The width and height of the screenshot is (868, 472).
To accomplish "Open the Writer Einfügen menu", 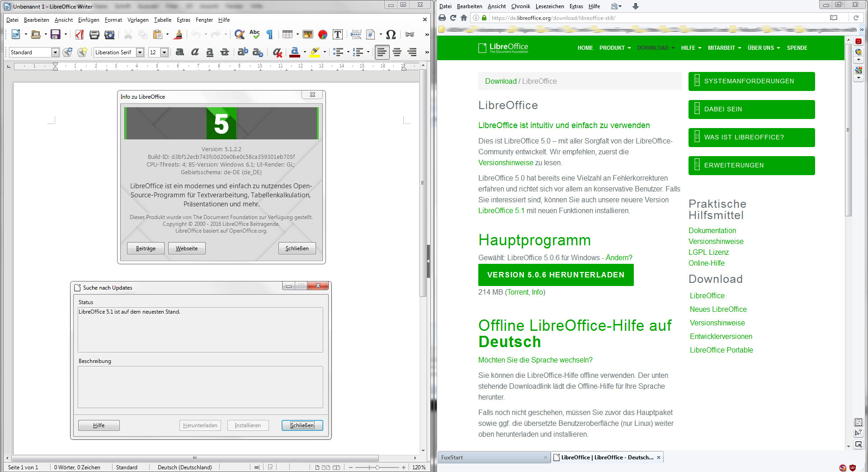I will (89, 20).
